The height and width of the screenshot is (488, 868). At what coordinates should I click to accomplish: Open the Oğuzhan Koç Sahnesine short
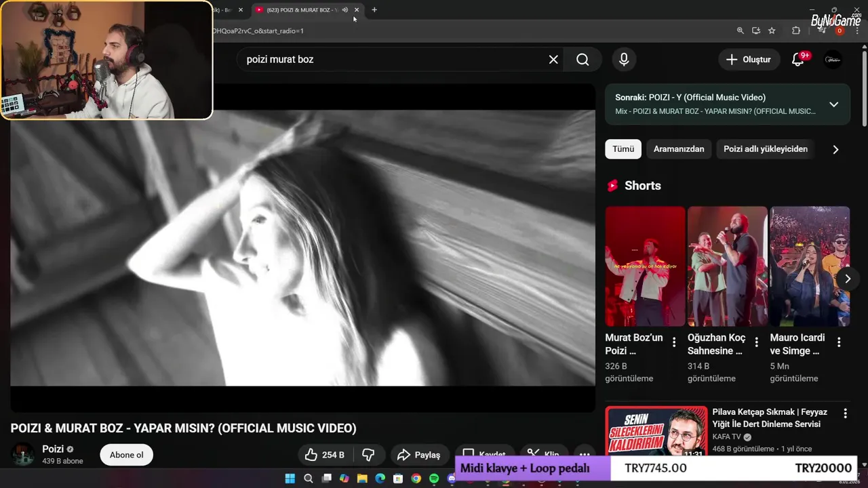pyautogui.click(x=728, y=266)
